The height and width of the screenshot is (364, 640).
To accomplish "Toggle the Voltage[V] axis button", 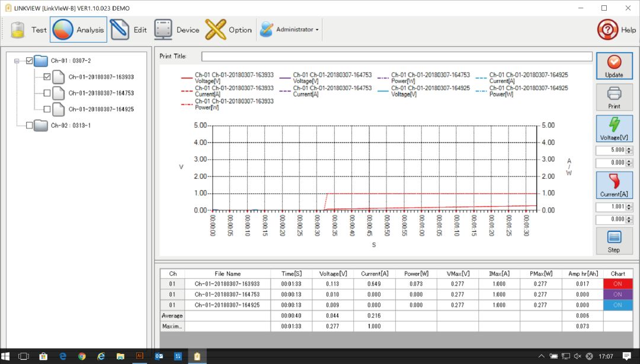I will [615, 128].
